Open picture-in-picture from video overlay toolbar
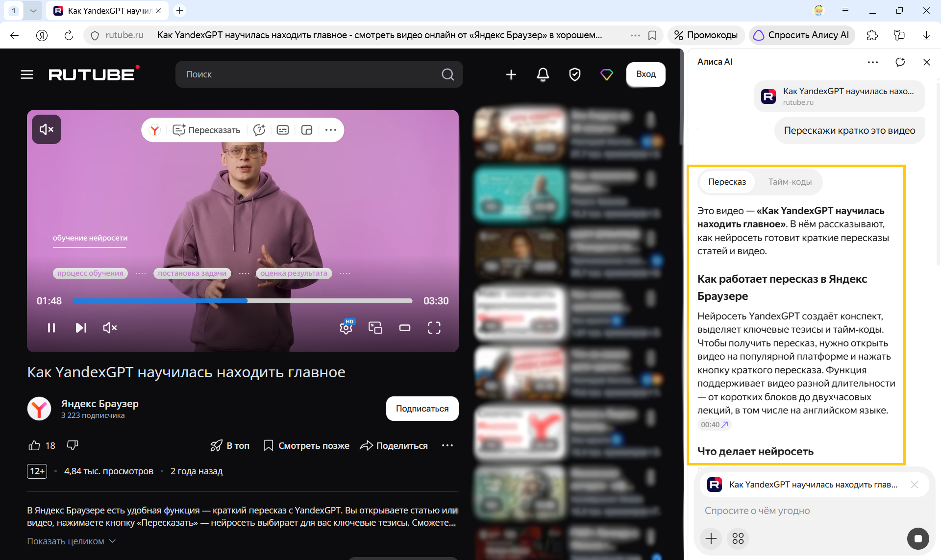941x560 pixels. click(x=307, y=130)
